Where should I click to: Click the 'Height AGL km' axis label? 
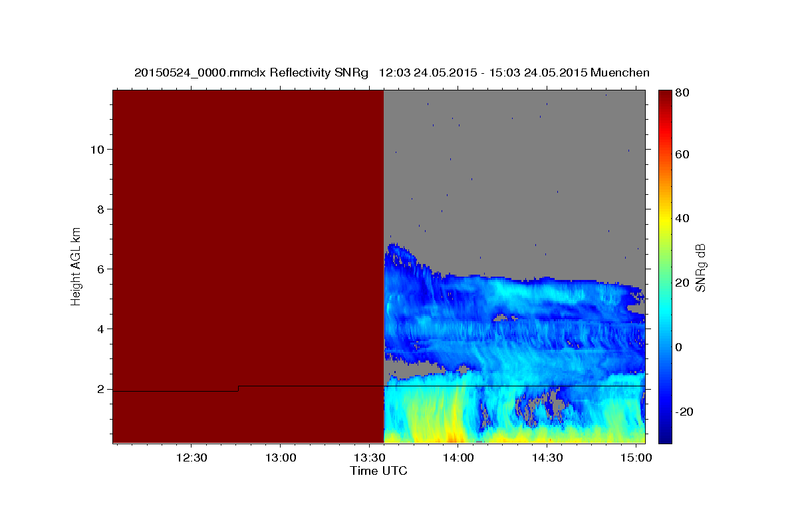[x=76, y=265]
